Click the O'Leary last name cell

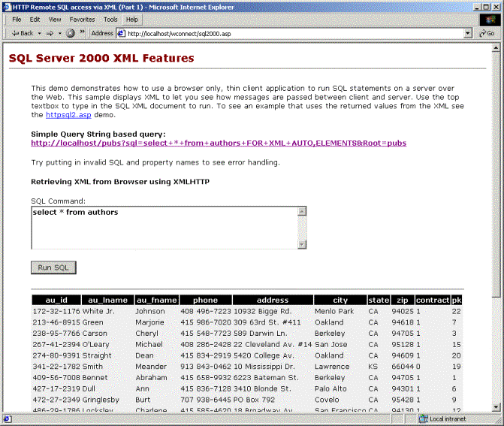(x=96, y=344)
